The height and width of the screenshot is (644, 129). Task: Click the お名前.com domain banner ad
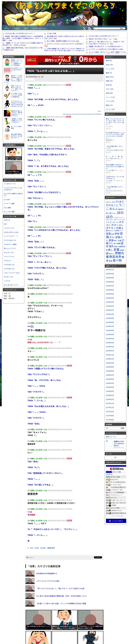coord(64,60)
